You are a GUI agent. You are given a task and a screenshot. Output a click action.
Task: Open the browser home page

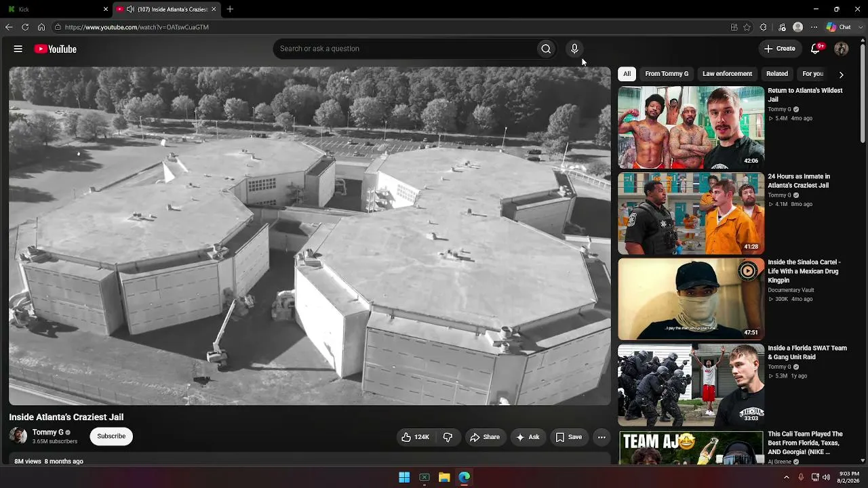tap(41, 27)
